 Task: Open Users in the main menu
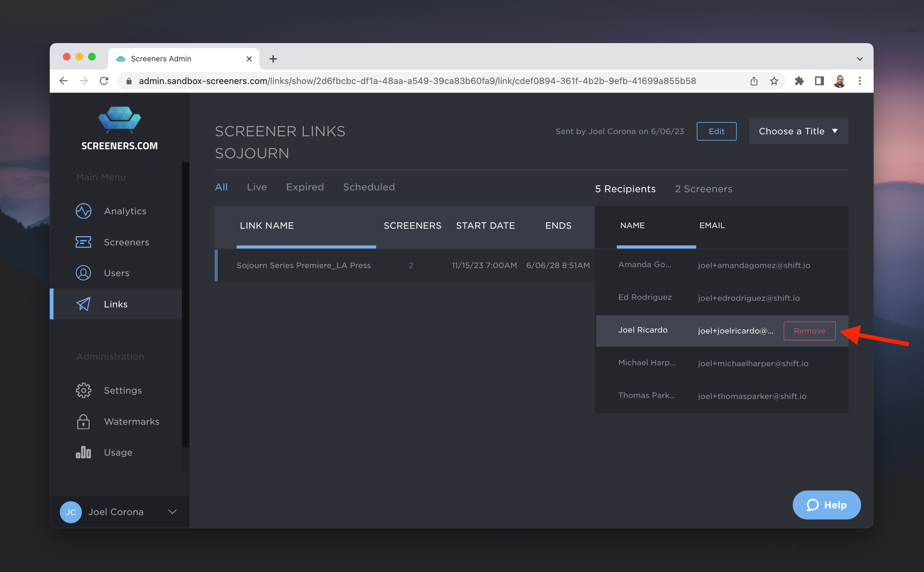(116, 273)
